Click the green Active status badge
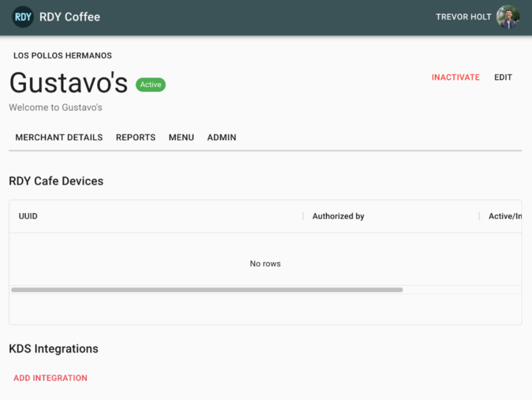 (x=151, y=85)
